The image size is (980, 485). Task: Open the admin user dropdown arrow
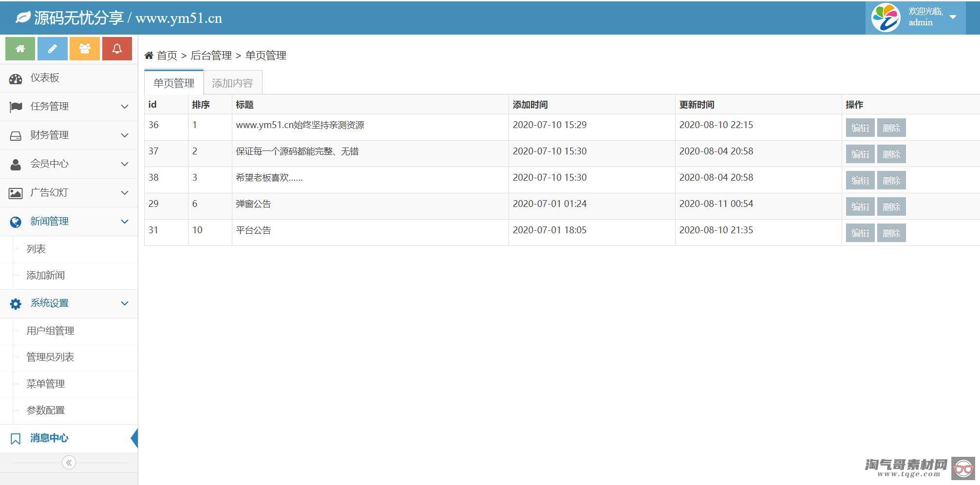[x=953, y=17]
